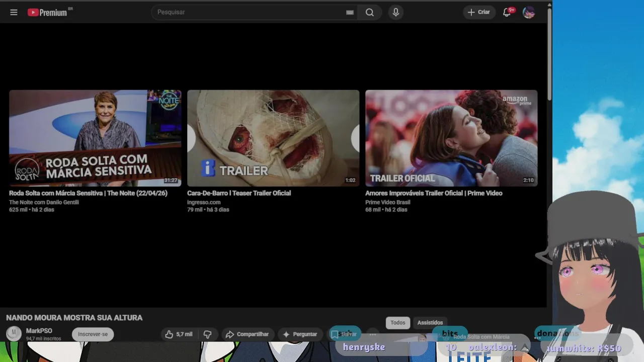
Task: Open Cara-De-Barro teaser trailer thumbnail
Action: 273,138
